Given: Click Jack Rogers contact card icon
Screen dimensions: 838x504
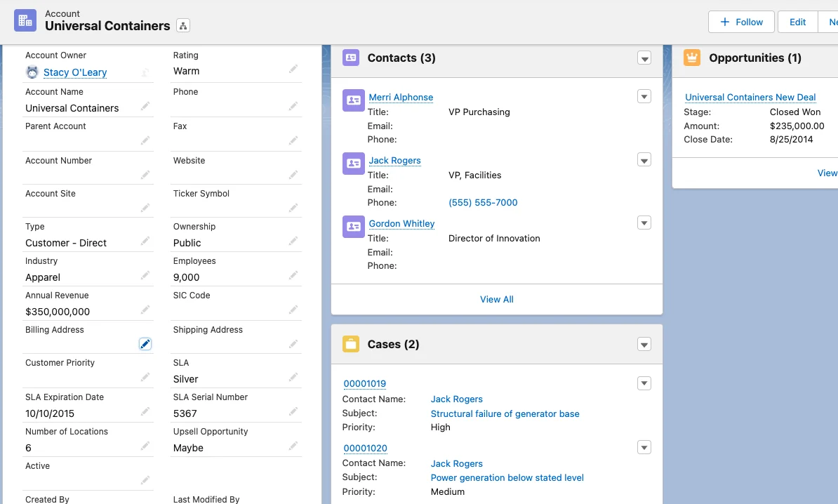Looking at the screenshot, I should (x=354, y=164).
